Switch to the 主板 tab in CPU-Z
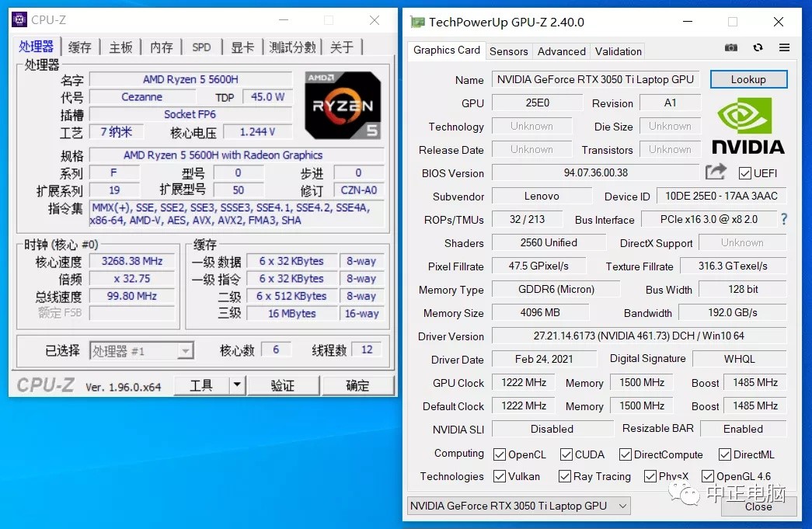812x529 pixels. click(120, 47)
